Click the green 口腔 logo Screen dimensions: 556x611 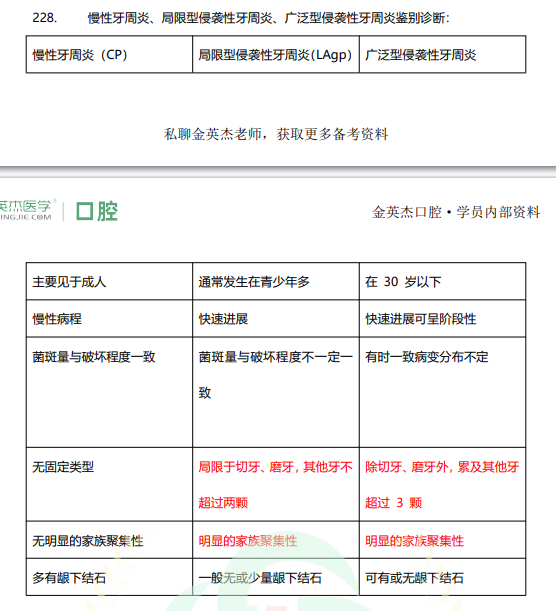[97, 211]
